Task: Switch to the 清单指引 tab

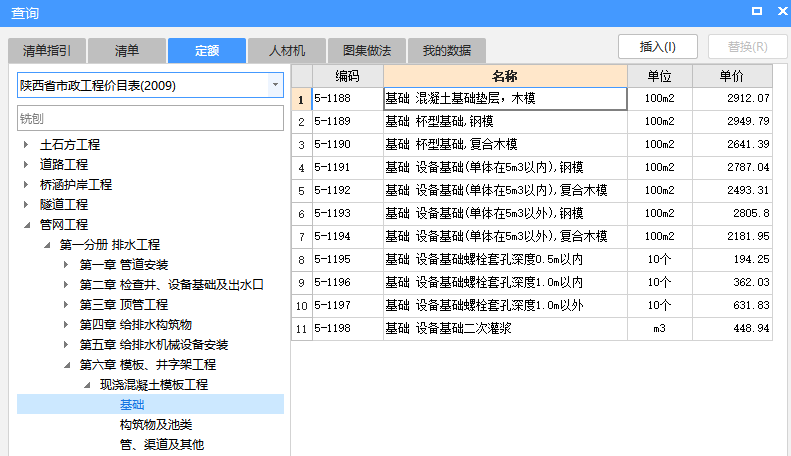Action: (x=47, y=50)
